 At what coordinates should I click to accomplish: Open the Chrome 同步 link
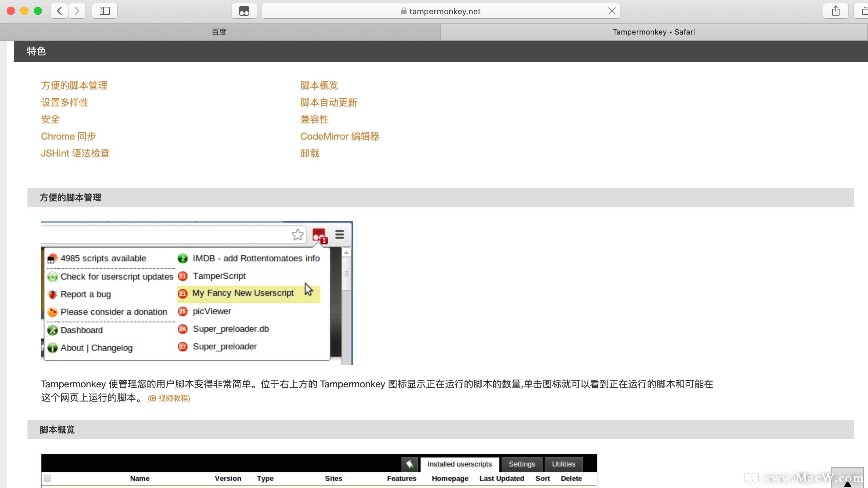click(x=68, y=136)
